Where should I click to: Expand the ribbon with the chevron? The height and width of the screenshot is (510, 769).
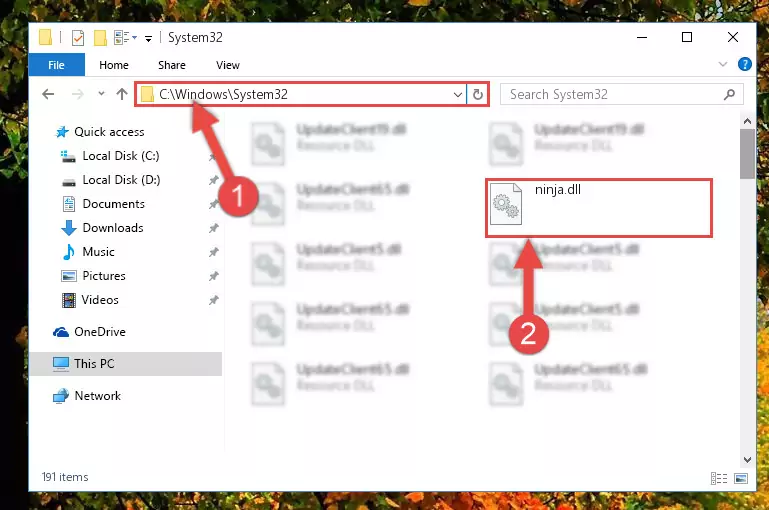722,64
